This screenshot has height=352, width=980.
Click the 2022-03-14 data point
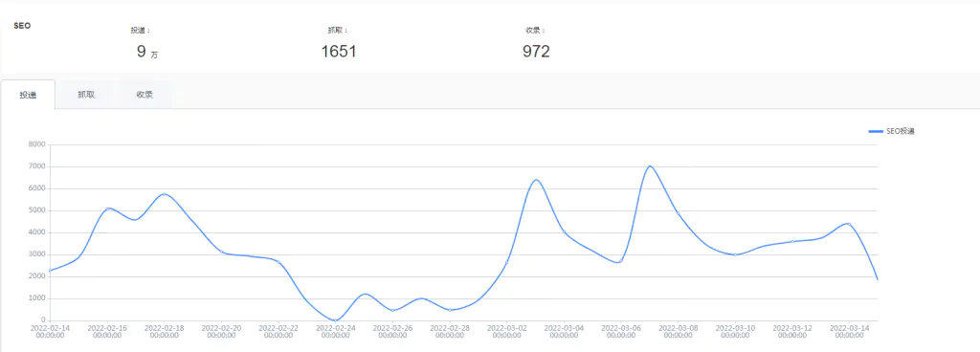click(x=849, y=224)
